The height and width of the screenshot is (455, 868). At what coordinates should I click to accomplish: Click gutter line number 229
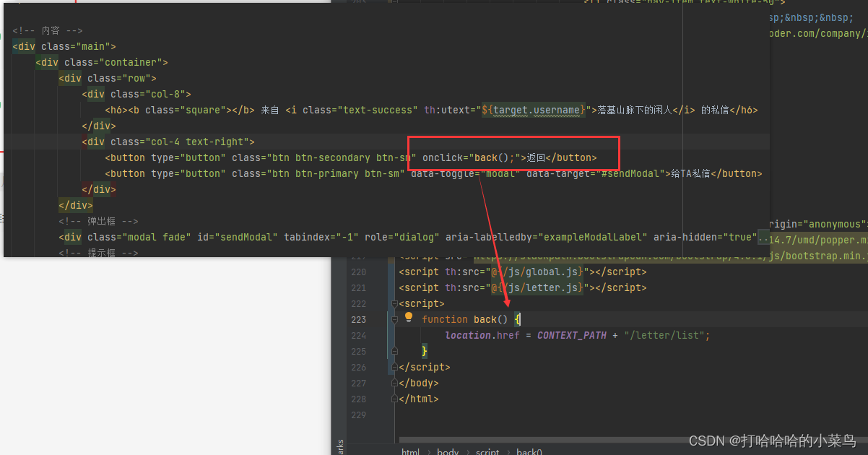(x=358, y=415)
